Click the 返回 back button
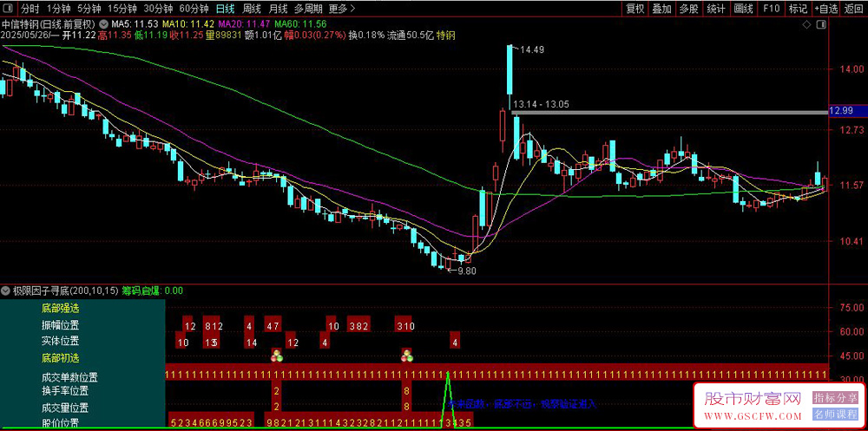Viewport: 868px width, 431px height. [853, 9]
